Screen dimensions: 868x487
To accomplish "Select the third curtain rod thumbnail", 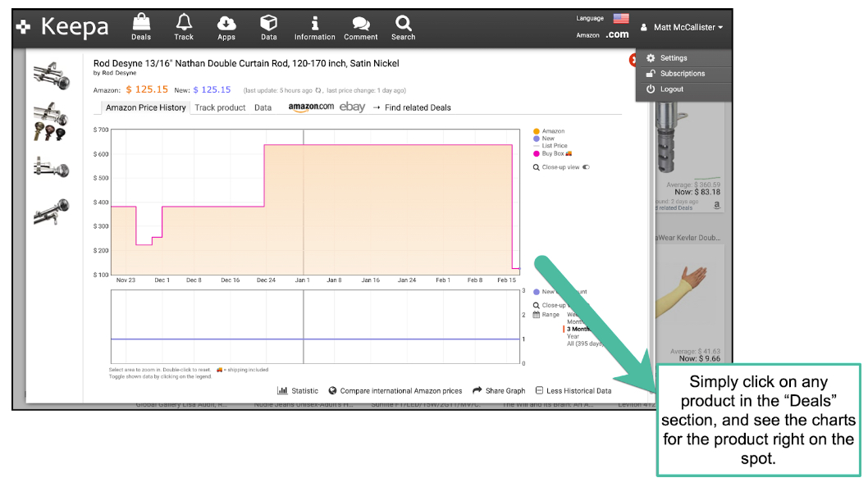I will 51,167.
